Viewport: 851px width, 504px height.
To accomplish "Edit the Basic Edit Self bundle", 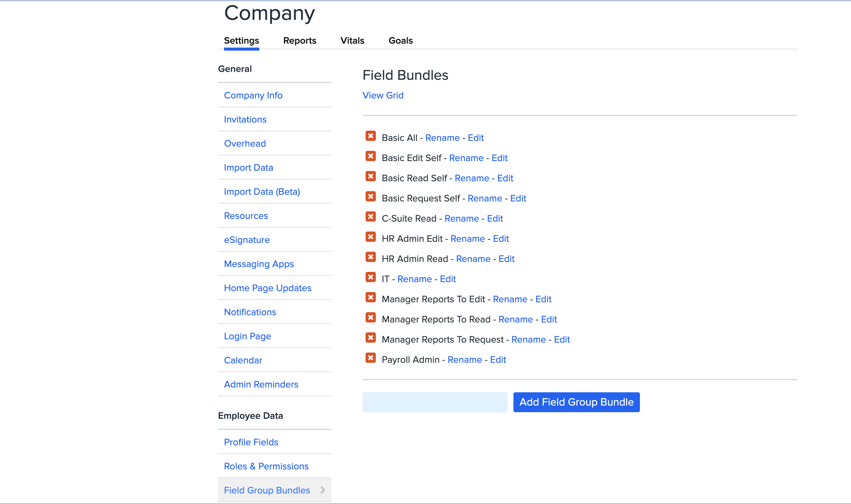I will 499,158.
